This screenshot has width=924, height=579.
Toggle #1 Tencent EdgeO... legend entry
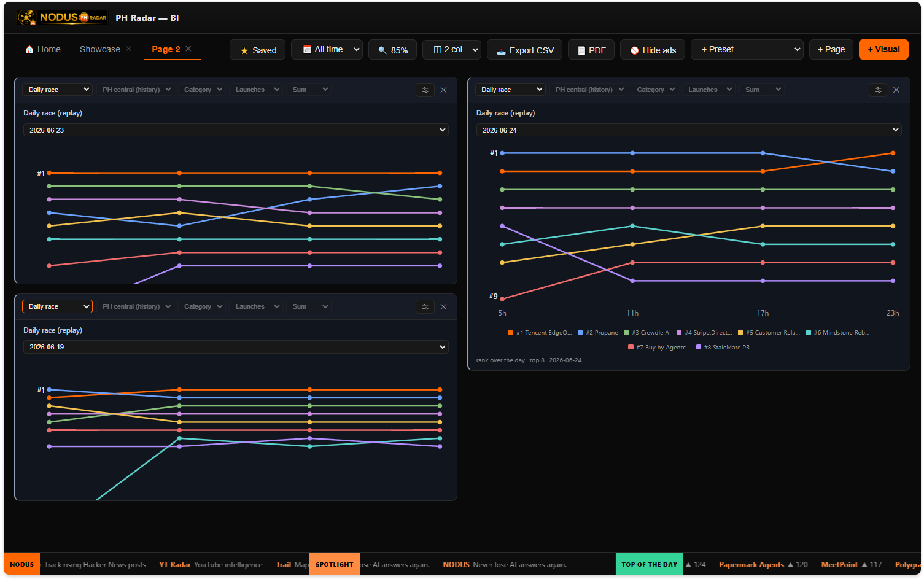(540, 333)
